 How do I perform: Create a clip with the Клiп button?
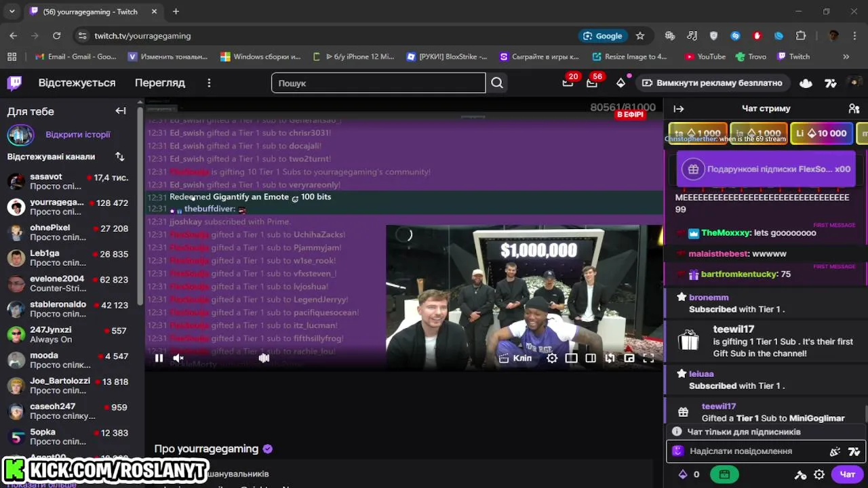[515, 358]
